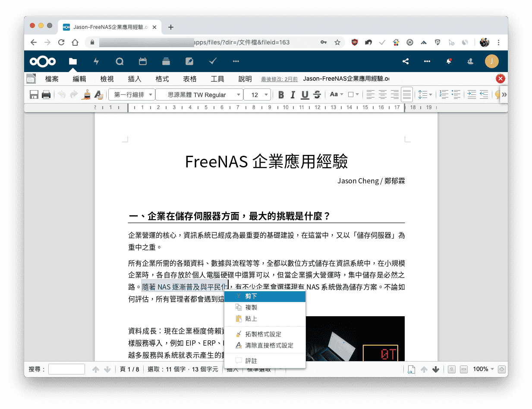Open the 插入 menu
532x409 pixels.
pyautogui.click(x=135, y=79)
